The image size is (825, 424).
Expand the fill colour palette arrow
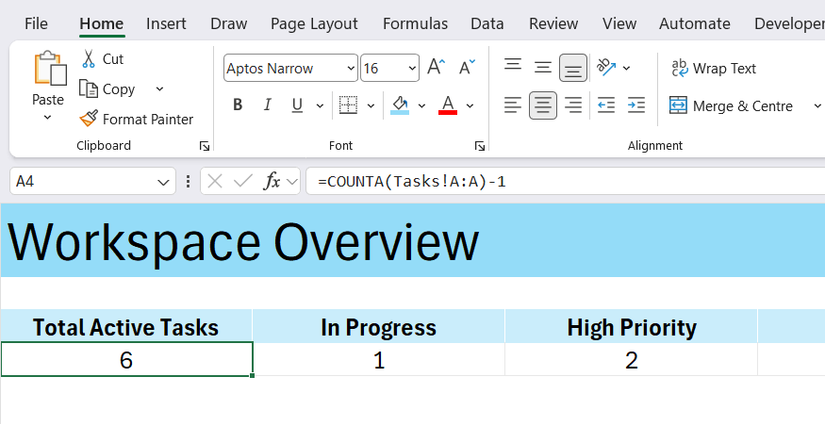(x=421, y=106)
